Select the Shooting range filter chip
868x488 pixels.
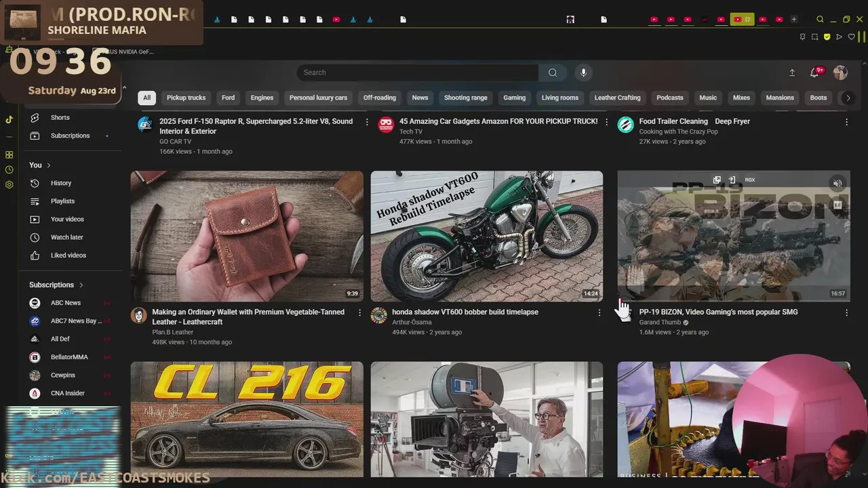(x=466, y=98)
